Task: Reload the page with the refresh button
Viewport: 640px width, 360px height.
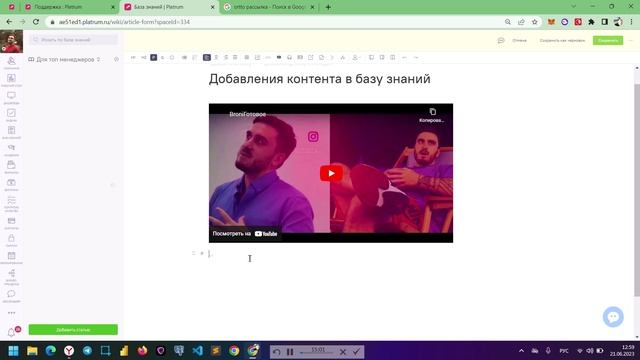Action: coord(36,22)
